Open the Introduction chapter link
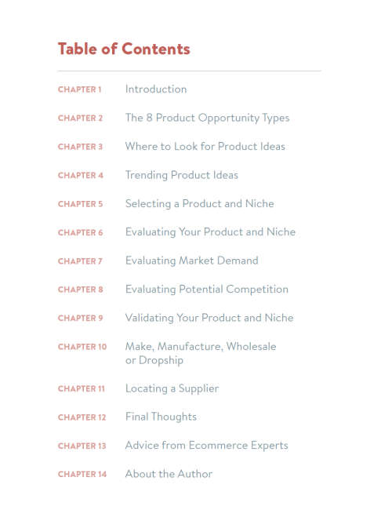Image resolution: width=392 pixels, height=532 pixels. (x=156, y=89)
